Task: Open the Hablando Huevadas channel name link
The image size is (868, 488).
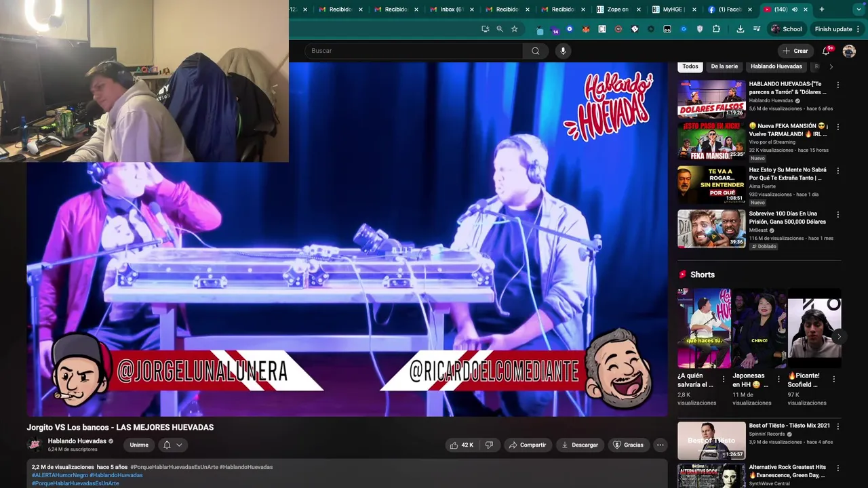Action: point(77,441)
